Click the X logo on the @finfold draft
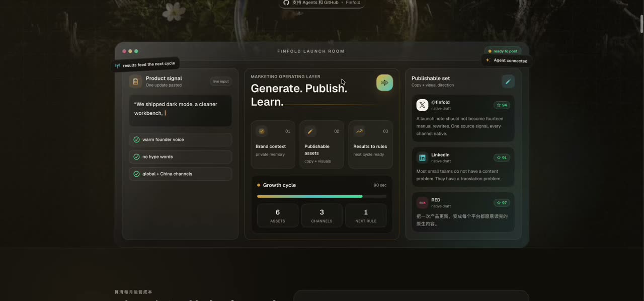The height and width of the screenshot is (301, 644). 422,105
